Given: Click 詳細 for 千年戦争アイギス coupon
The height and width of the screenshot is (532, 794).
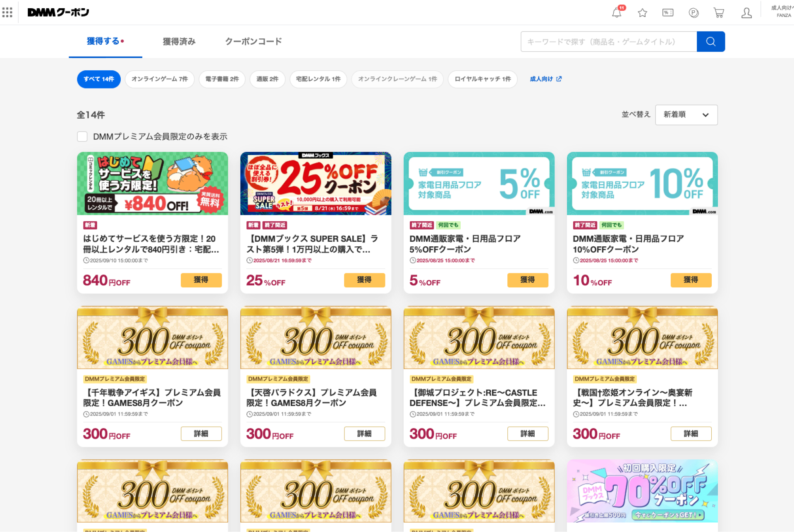Looking at the screenshot, I should (201, 434).
